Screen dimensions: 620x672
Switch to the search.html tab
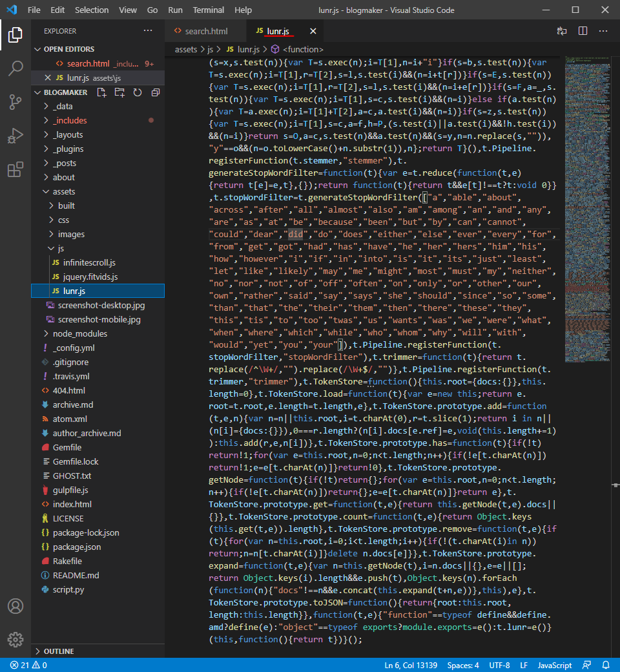(x=206, y=31)
